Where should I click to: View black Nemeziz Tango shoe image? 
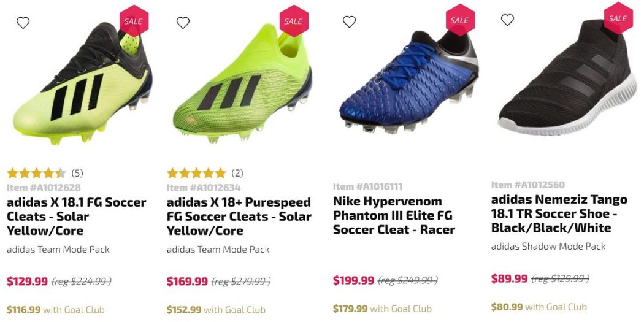click(567, 77)
